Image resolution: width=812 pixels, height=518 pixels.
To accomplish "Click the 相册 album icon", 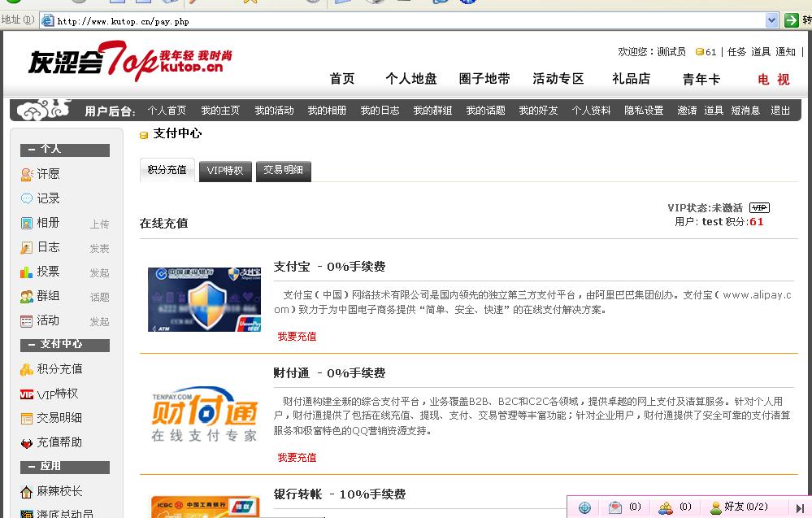I will pyautogui.click(x=26, y=224).
